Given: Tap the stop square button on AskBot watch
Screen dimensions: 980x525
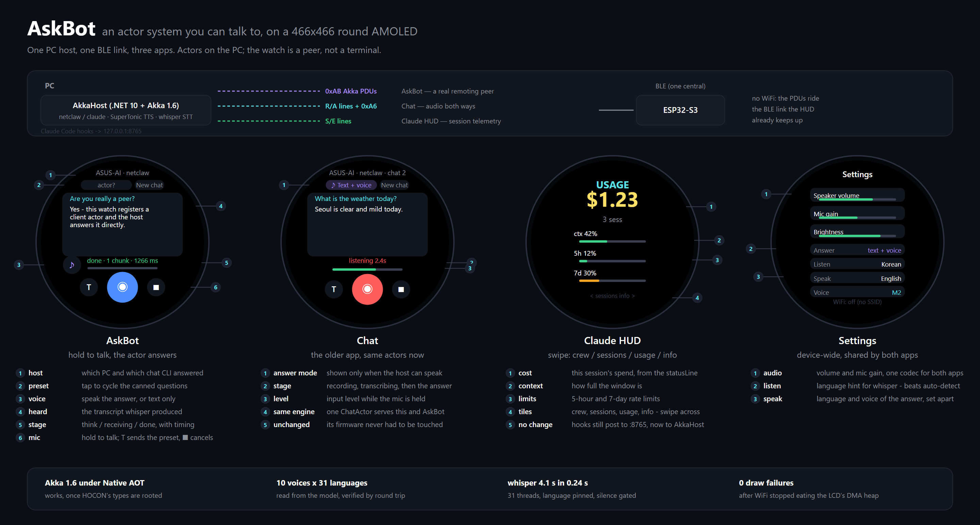Looking at the screenshot, I should [156, 287].
